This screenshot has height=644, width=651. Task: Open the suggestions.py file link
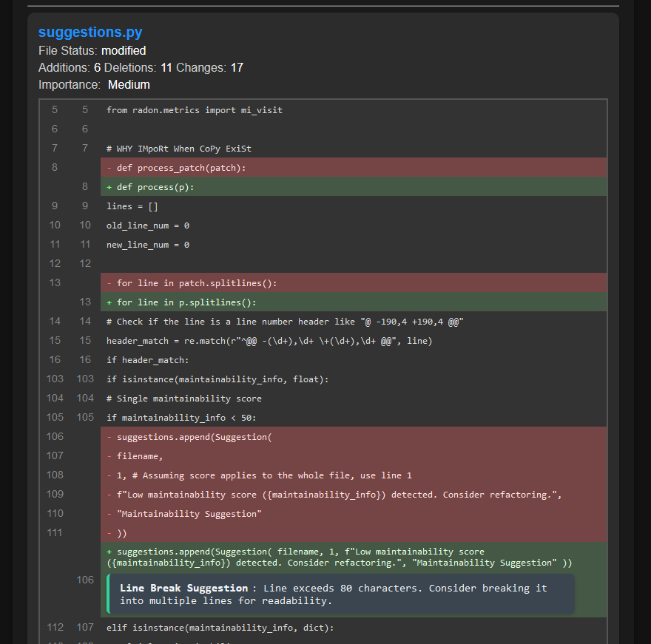[90, 33]
